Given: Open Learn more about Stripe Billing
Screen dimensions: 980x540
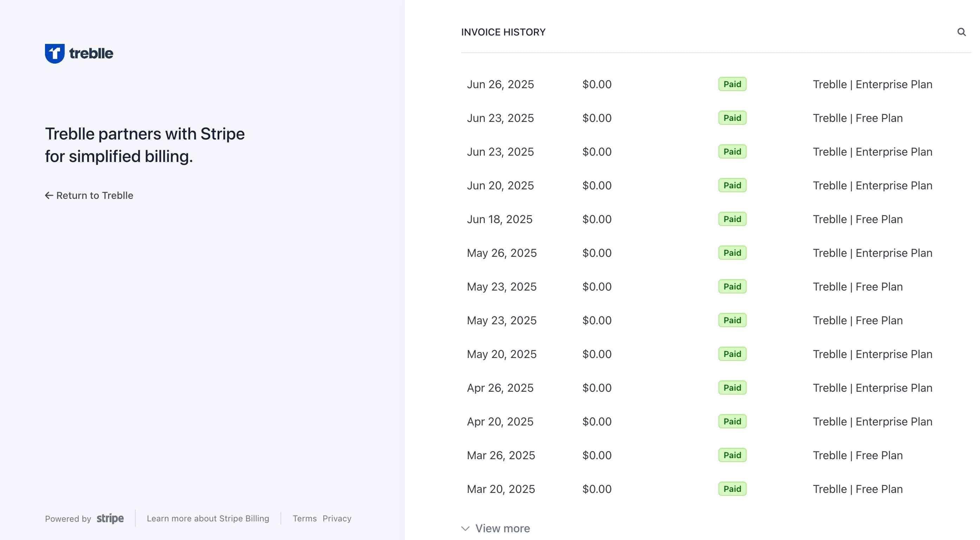Looking at the screenshot, I should [208, 518].
